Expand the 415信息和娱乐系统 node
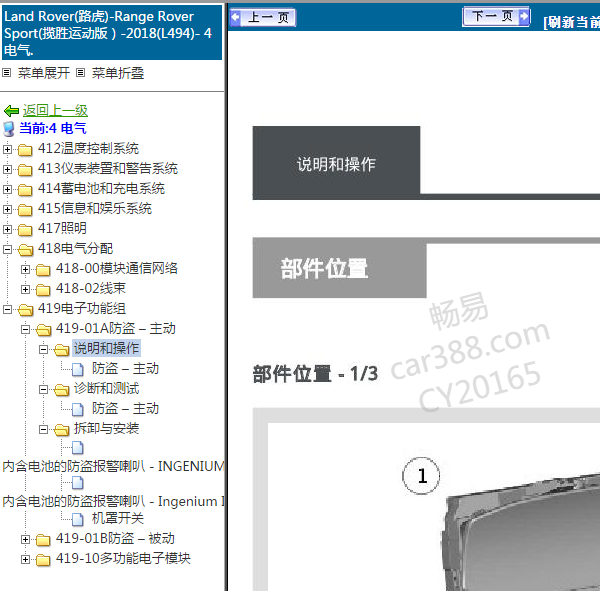This screenshot has height=591, width=600. click(x=7, y=209)
